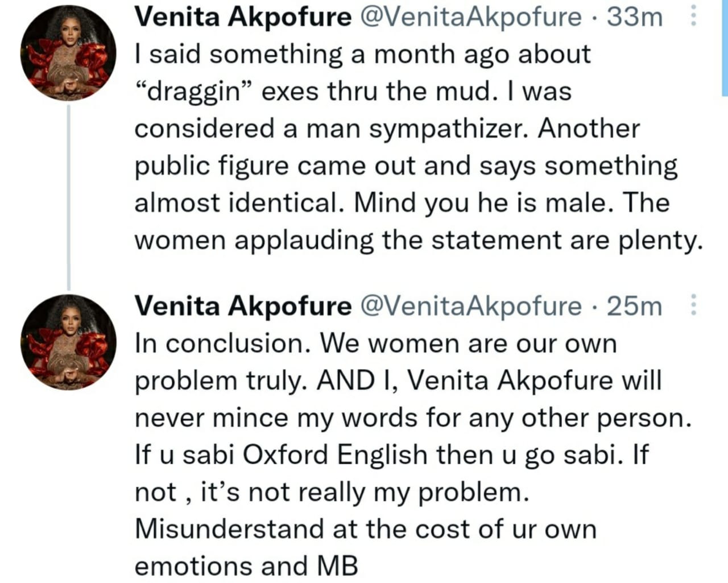This screenshot has height=583, width=728.
Task: Open more options on the 33m tweet
Action: [693, 16]
